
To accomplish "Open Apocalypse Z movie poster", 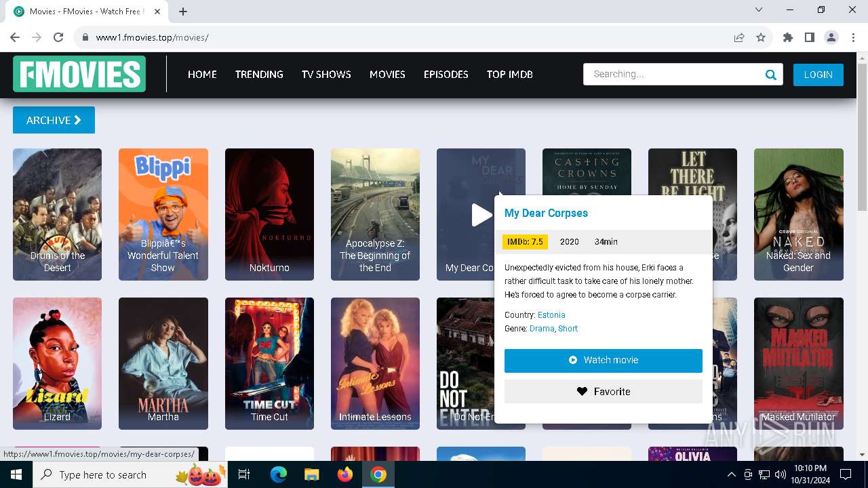I will coord(375,214).
